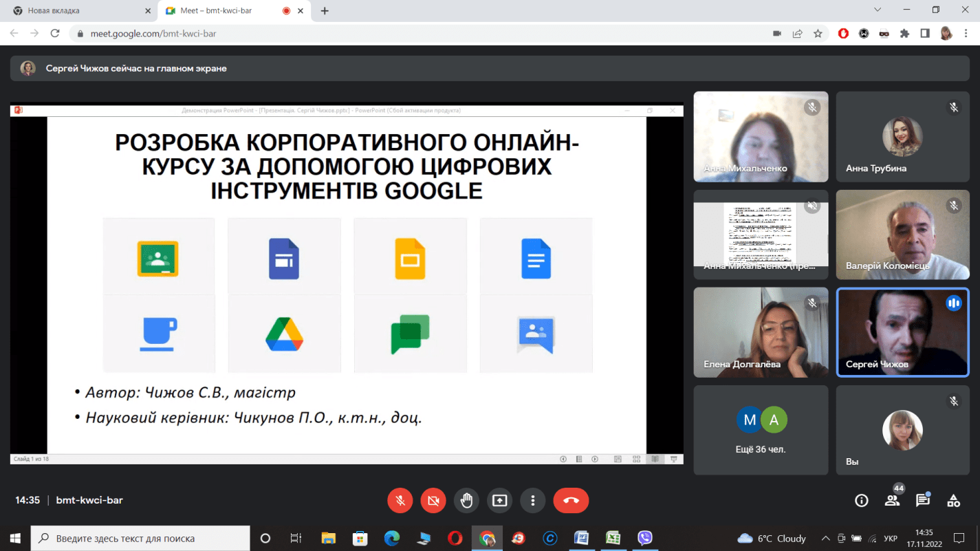Open the Windows notification center
This screenshot has height=551, width=980.
(959, 539)
